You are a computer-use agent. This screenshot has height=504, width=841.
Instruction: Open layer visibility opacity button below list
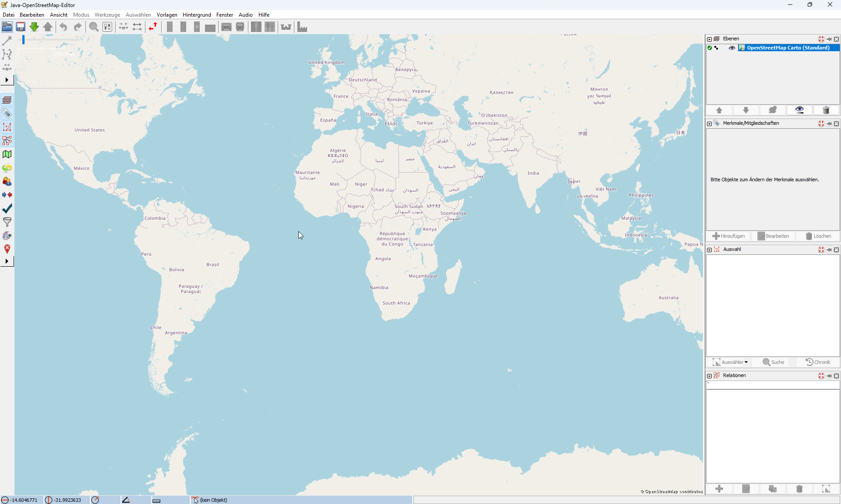pyautogui.click(x=799, y=110)
